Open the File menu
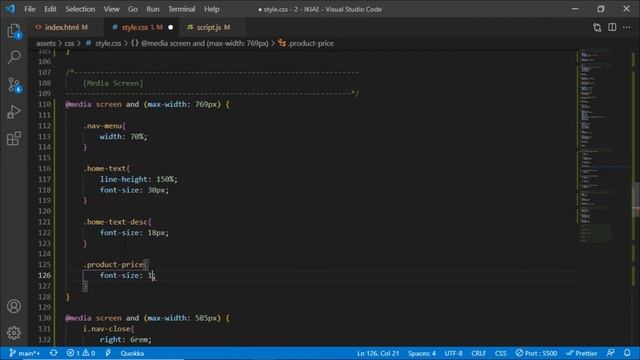Image resolution: width=640 pixels, height=360 pixels. click(30, 9)
